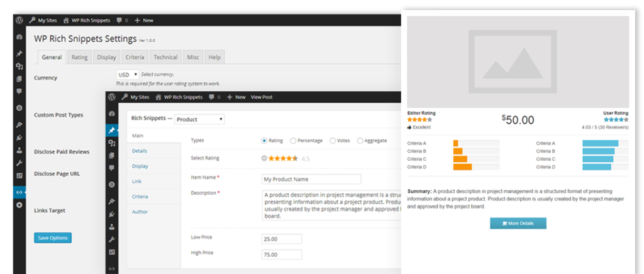Open New menu in Settings window admin bar
The width and height of the screenshot is (644, 274).
tap(144, 20)
